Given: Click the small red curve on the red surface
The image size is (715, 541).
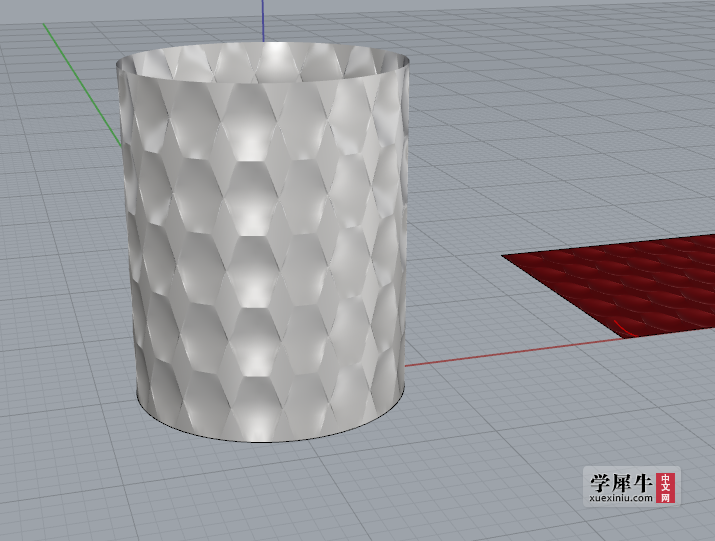Looking at the screenshot, I should (625, 329).
